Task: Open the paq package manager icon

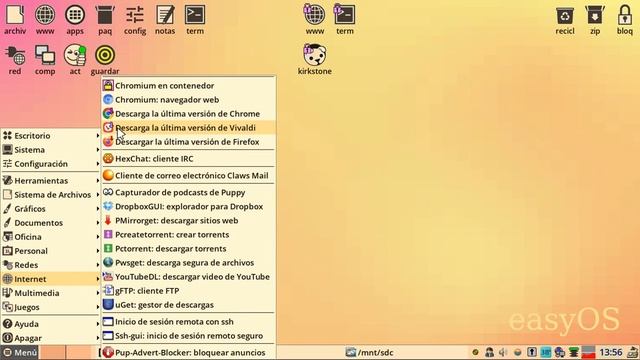Action: tap(105, 20)
